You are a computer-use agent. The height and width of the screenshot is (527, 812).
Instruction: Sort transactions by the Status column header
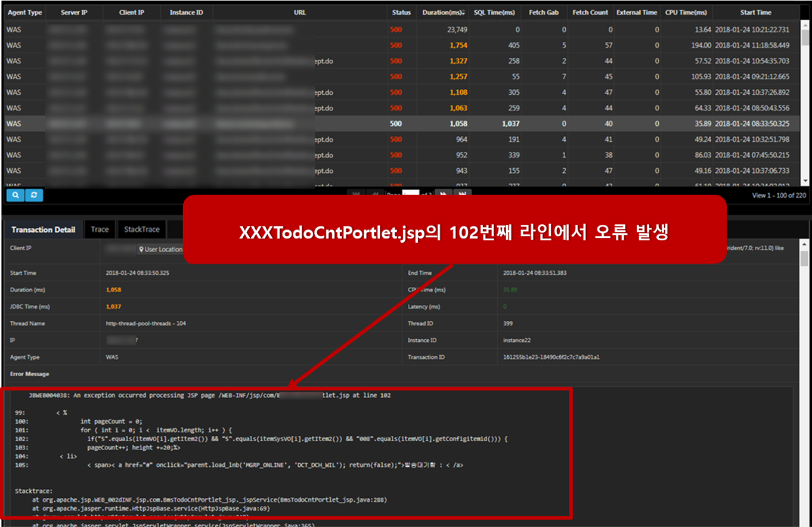coord(401,12)
